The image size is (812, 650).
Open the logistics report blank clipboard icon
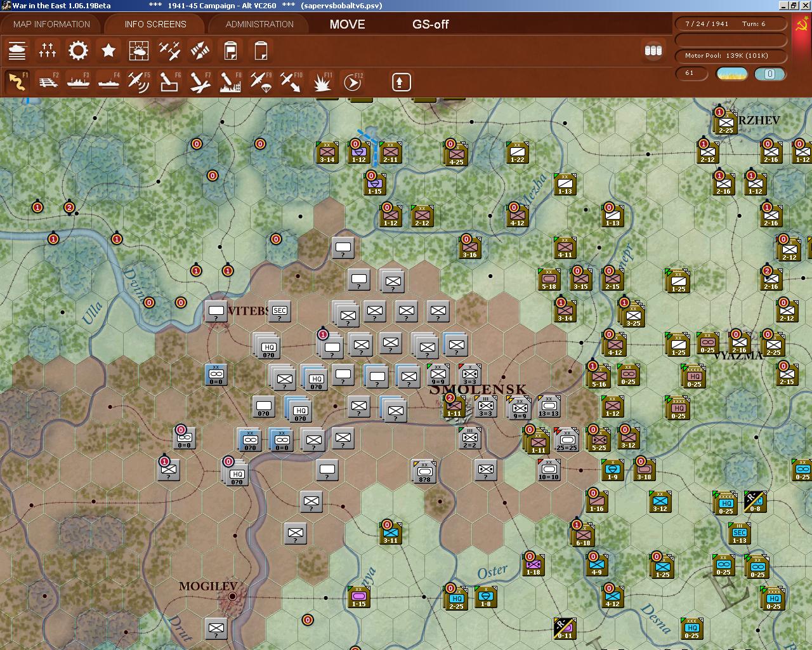coord(261,50)
